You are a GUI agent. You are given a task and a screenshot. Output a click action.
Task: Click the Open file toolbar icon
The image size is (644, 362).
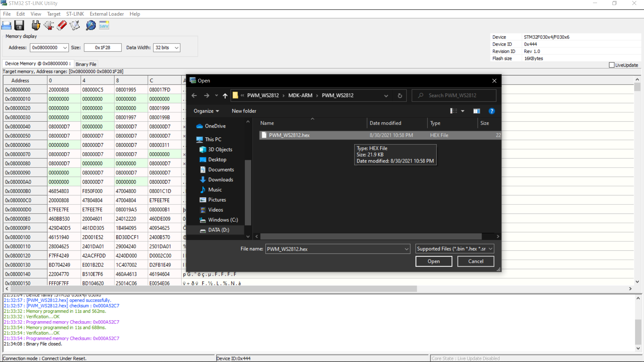point(6,25)
